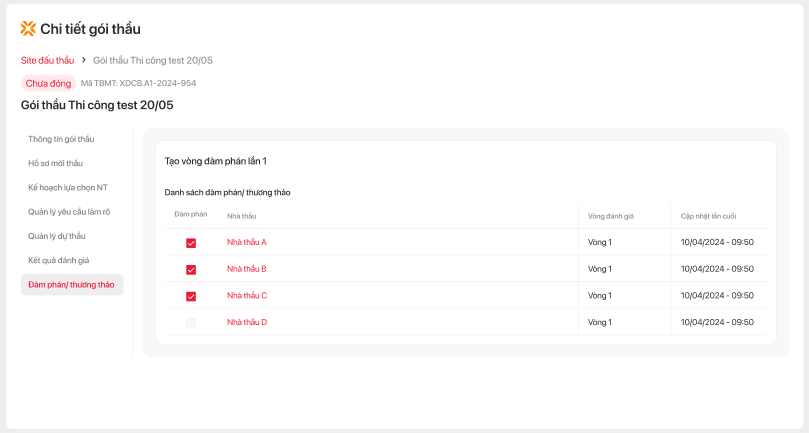
Task: Click the Chưa đóng status badge
Action: (48, 83)
